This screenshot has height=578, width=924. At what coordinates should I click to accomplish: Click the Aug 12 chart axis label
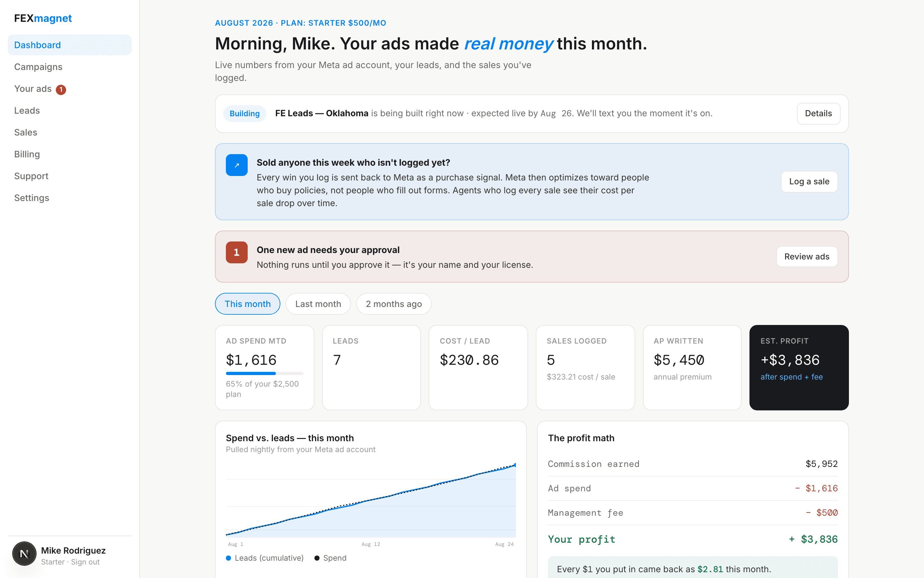[x=370, y=544]
